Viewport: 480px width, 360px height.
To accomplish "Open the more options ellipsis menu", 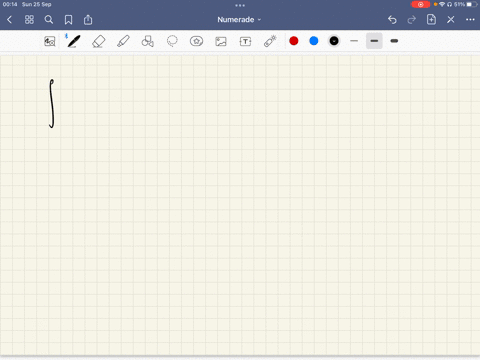I will [470, 20].
